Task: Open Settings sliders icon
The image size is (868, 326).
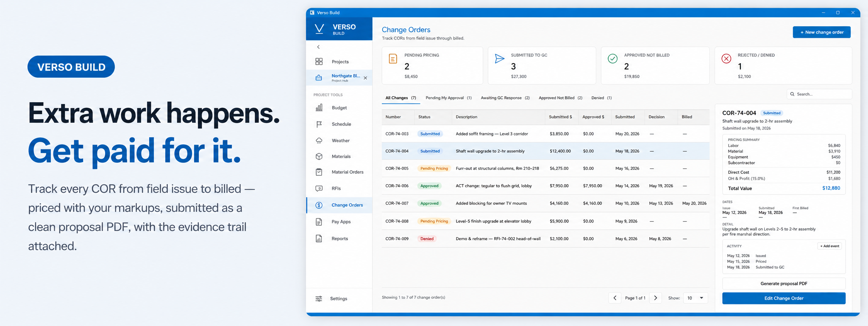Action: click(319, 299)
